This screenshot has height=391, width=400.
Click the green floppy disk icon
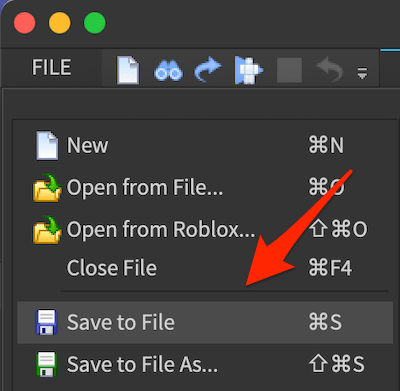click(46, 364)
